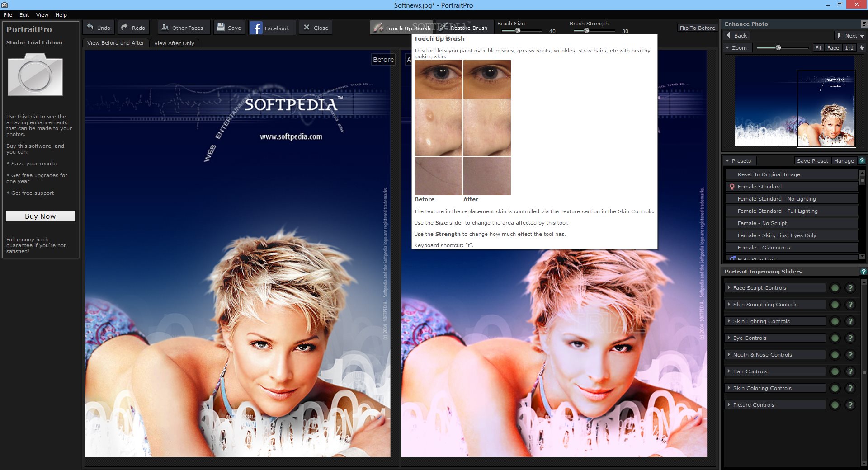Viewport: 868px width, 470px height.
Task: Expand the Hair Controls section
Action: tap(775, 371)
